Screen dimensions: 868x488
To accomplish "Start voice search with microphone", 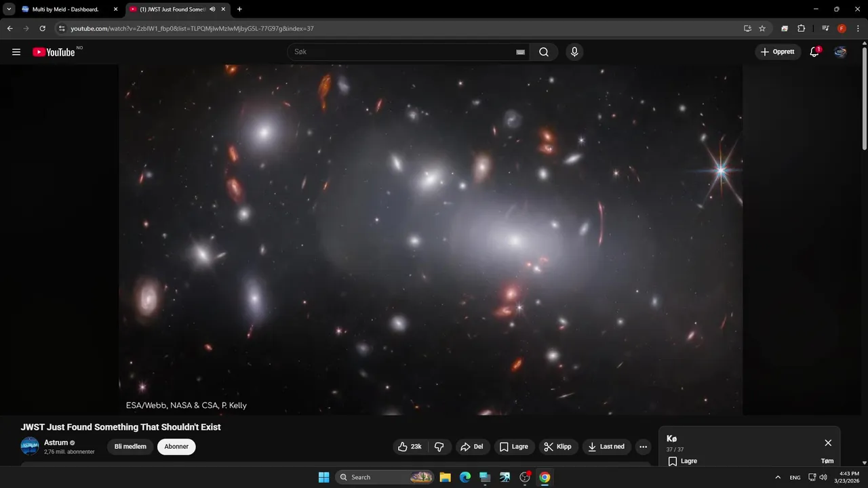I will [574, 52].
